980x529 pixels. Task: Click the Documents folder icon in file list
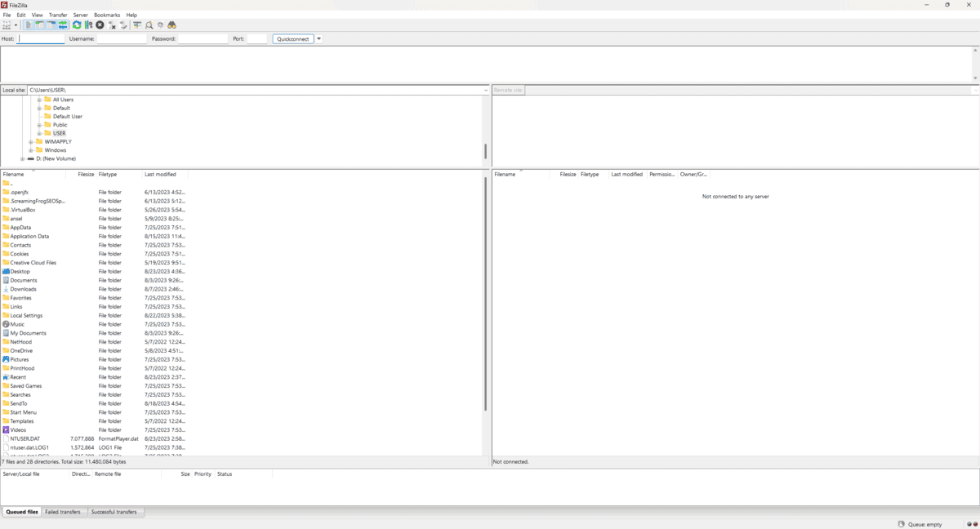pyautogui.click(x=6, y=280)
